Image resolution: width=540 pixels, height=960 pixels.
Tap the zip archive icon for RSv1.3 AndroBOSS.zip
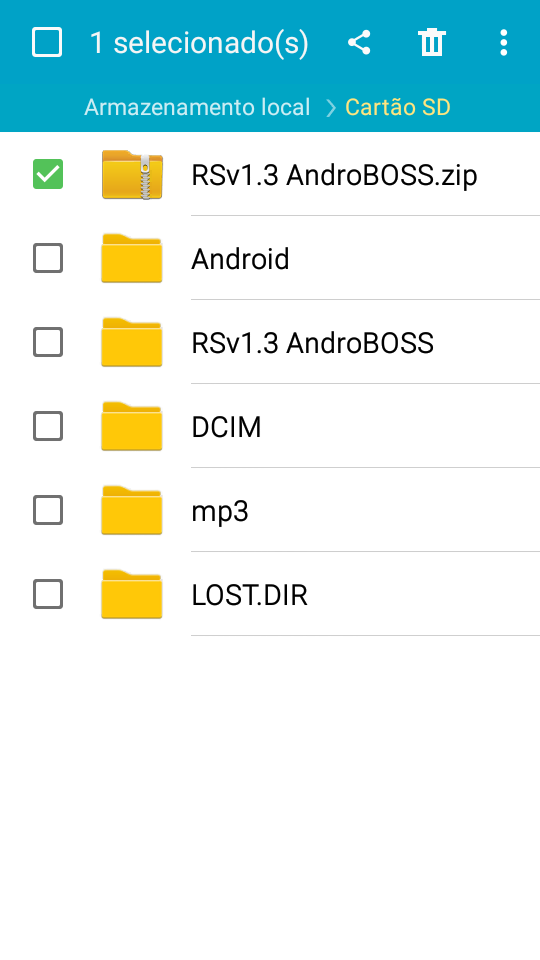coord(132,174)
